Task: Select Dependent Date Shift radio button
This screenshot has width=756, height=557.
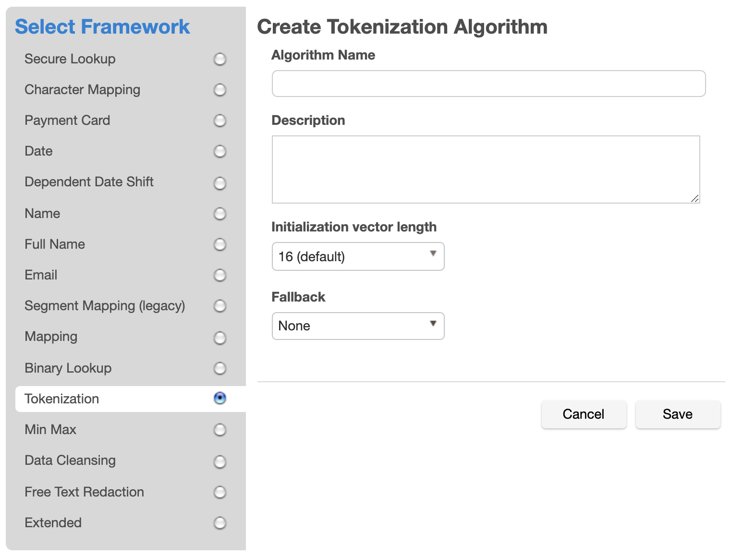Action: tap(220, 183)
